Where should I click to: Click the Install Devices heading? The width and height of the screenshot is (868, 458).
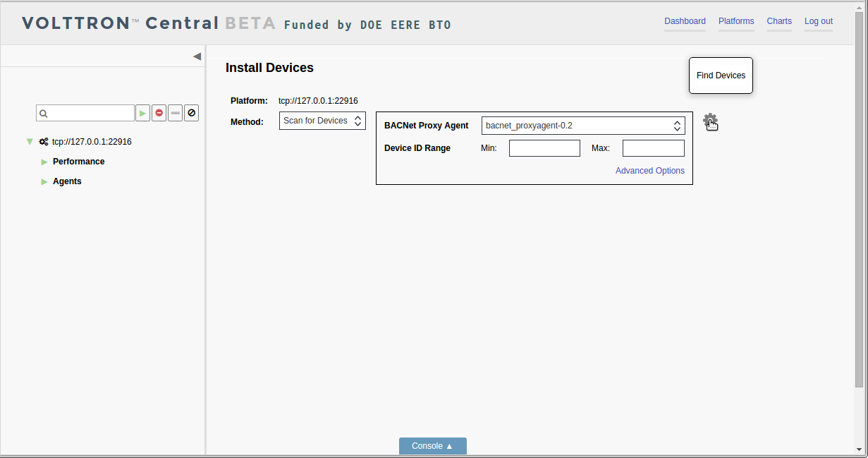pyautogui.click(x=269, y=68)
